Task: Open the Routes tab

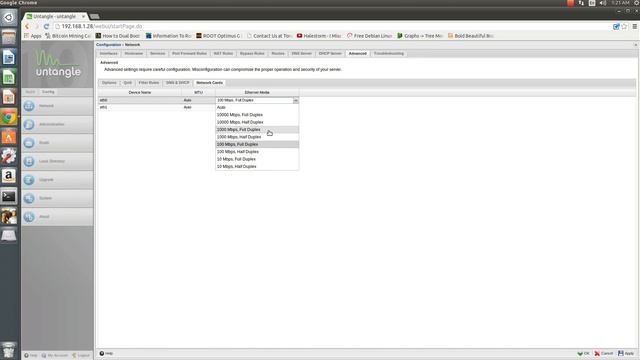Action: [x=278, y=53]
